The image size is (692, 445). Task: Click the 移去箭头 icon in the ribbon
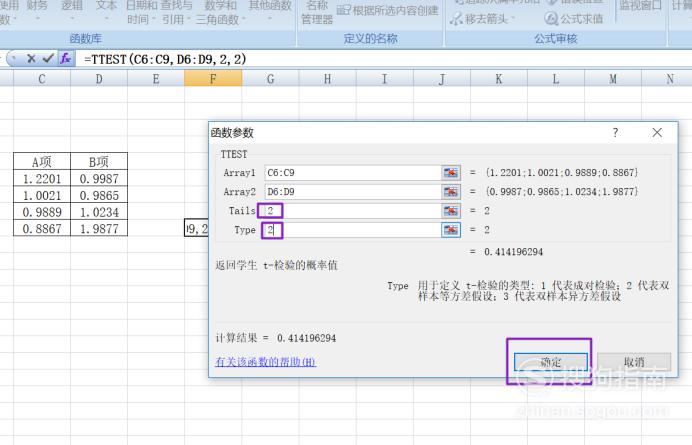456,19
